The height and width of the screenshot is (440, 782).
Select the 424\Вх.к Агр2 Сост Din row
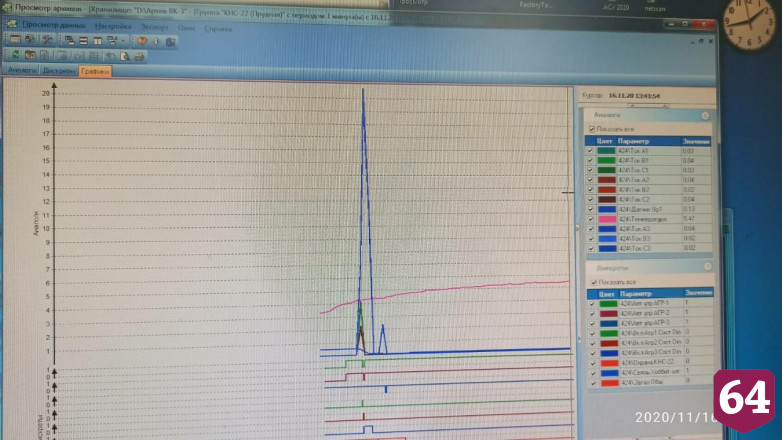651,343
